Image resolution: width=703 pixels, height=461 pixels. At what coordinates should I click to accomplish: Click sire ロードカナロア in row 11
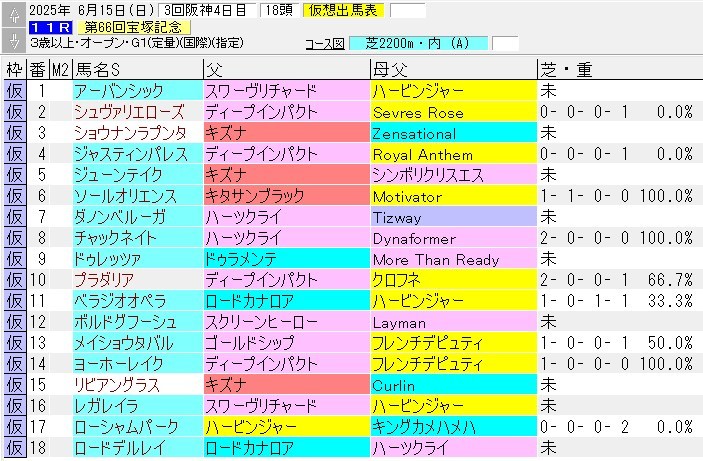coord(287,301)
